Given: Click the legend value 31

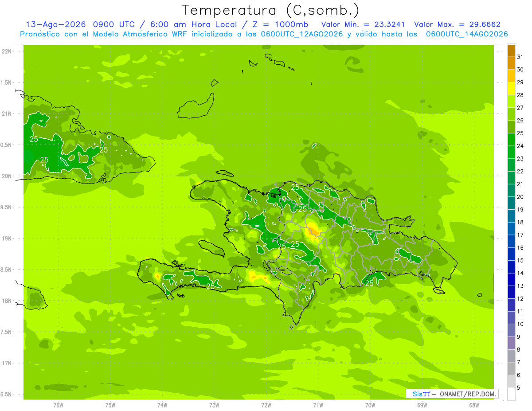Looking at the screenshot, I should tap(520, 57).
